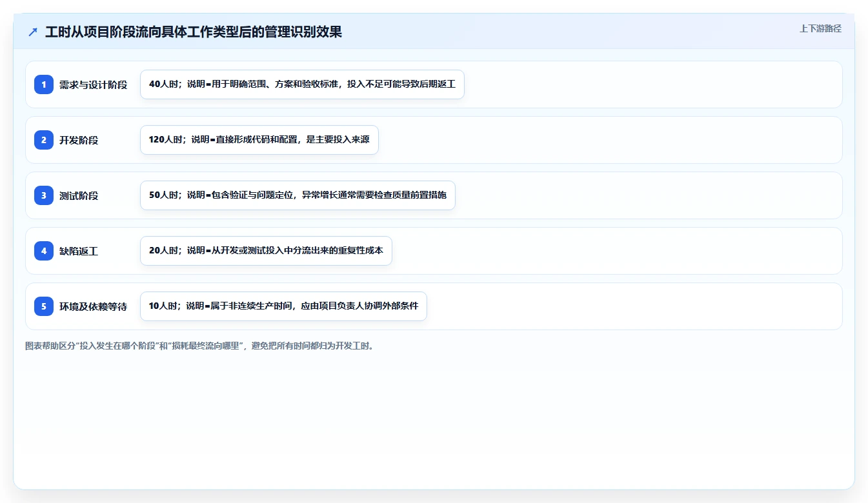Click the 10人时 description box

pyautogui.click(x=283, y=306)
